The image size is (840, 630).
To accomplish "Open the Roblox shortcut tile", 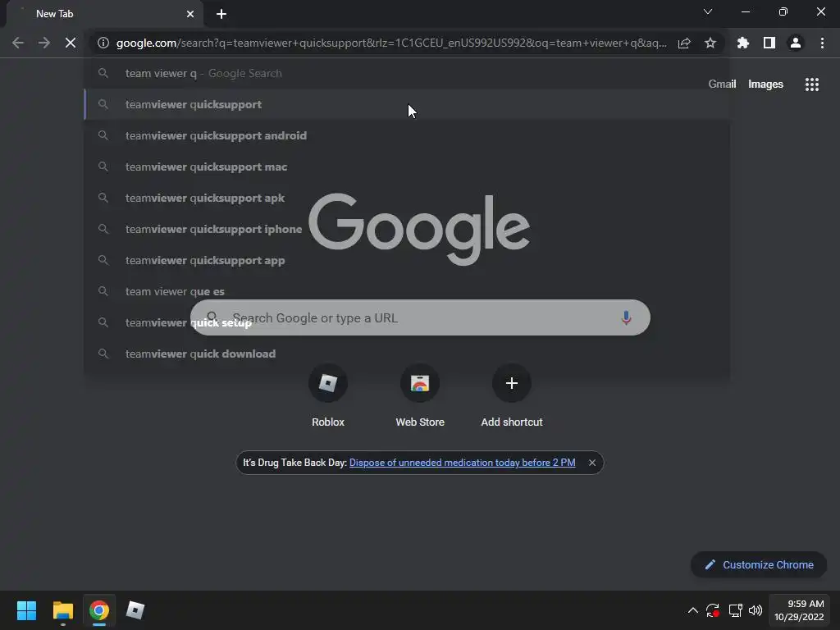I will [328, 395].
